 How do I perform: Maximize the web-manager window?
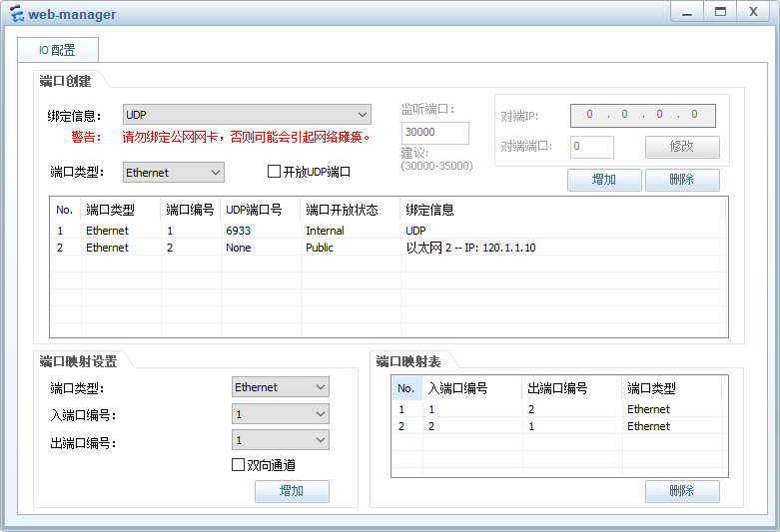pos(720,12)
